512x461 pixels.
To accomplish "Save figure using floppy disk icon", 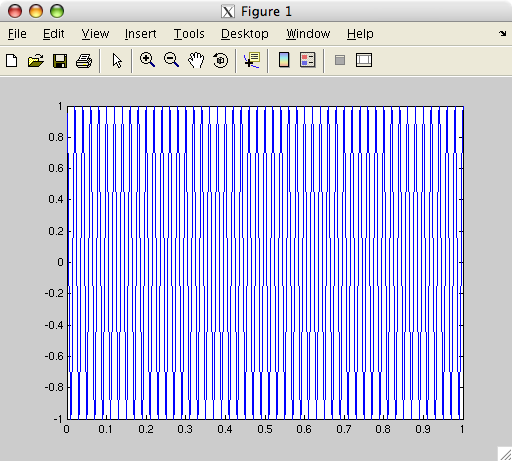I will 60,61.
